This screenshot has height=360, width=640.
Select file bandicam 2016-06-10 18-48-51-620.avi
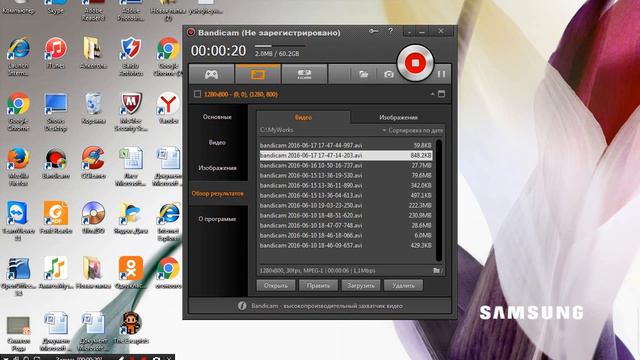click(346, 215)
